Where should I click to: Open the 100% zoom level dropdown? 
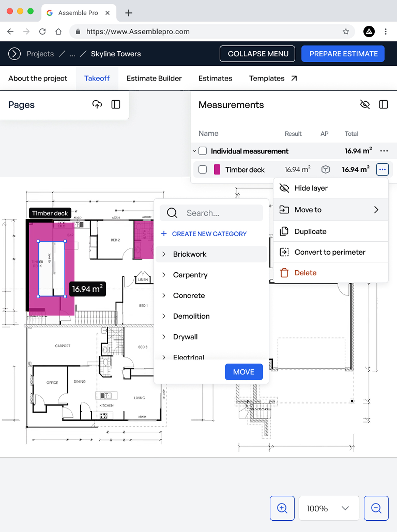click(329, 508)
